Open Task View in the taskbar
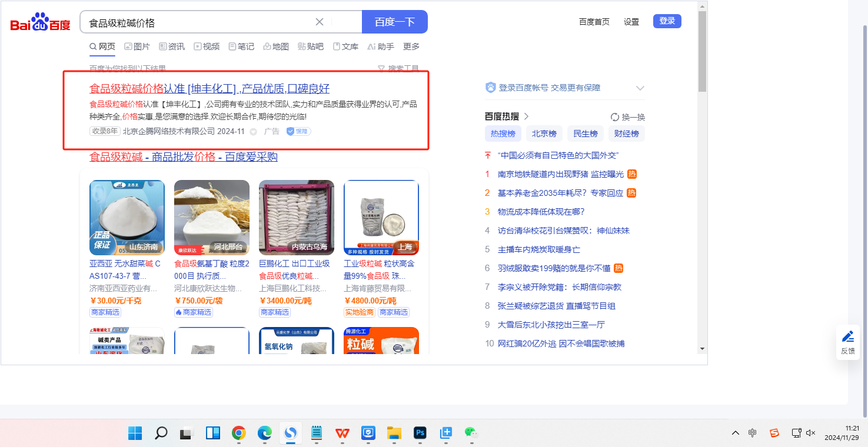868x447 pixels. click(187, 433)
